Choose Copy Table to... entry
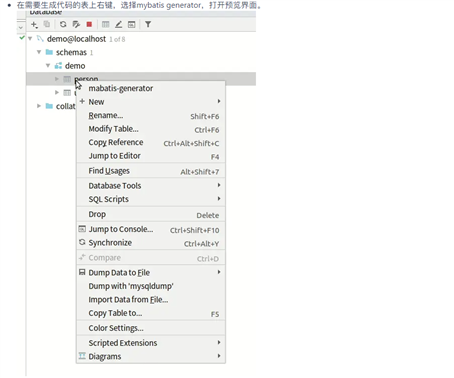 click(x=151, y=313)
